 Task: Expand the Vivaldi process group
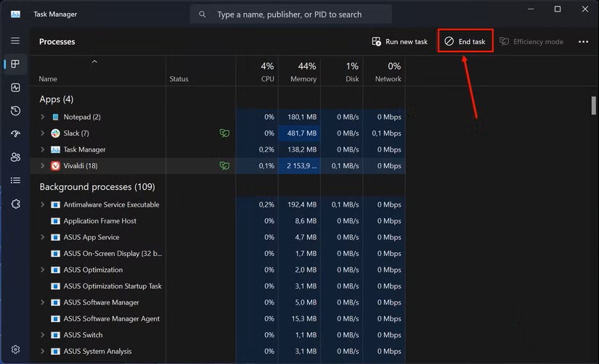43,166
